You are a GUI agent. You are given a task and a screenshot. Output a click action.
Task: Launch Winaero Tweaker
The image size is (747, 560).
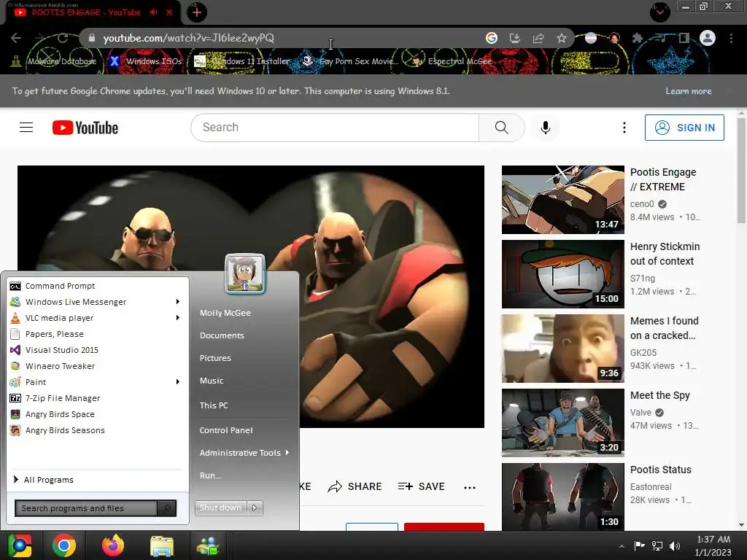point(98,366)
